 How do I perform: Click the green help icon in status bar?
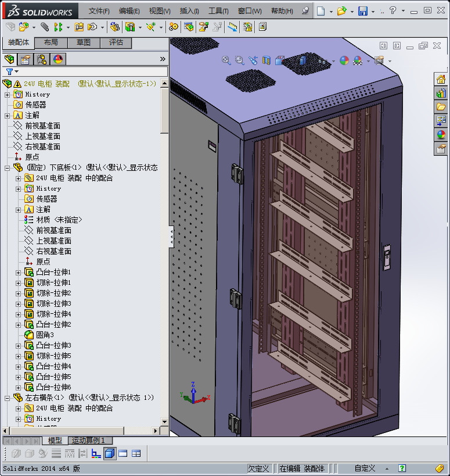(402, 468)
